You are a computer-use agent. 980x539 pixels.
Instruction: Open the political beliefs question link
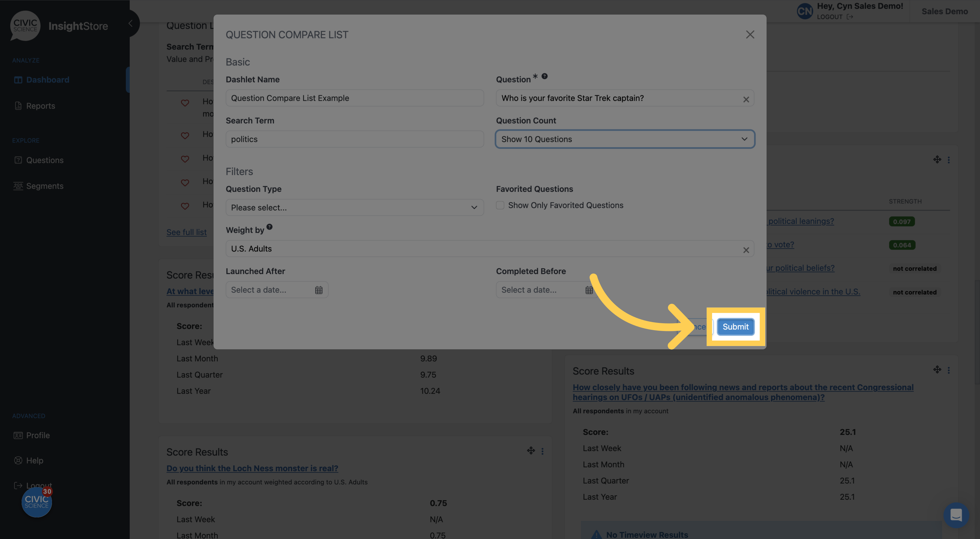(x=801, y=268)
